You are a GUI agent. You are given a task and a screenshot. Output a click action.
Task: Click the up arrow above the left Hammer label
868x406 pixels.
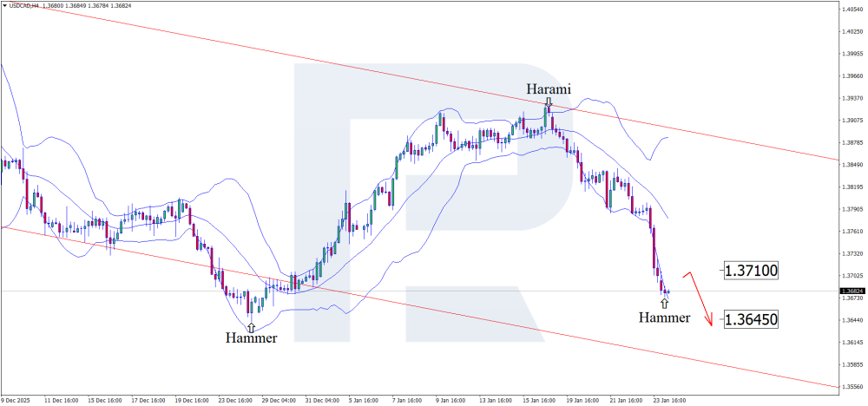pyautogui.click(x=251, y=326)
